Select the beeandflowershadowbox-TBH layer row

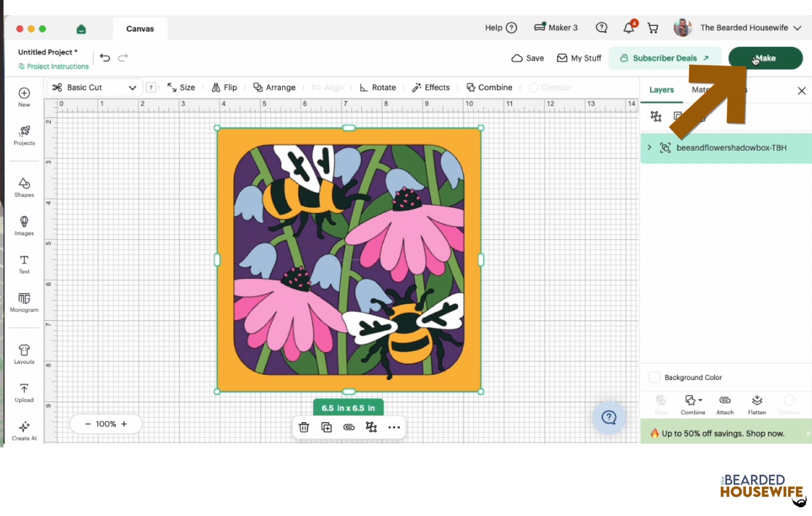(x=726, y=148)
